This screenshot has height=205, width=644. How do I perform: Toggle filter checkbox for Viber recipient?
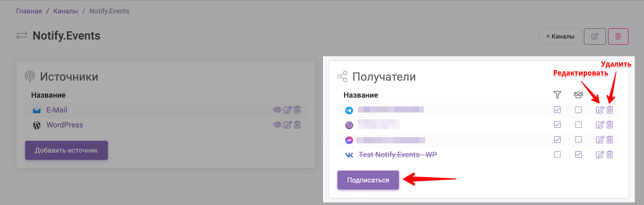pyautogui.click(x=557, y=125)
